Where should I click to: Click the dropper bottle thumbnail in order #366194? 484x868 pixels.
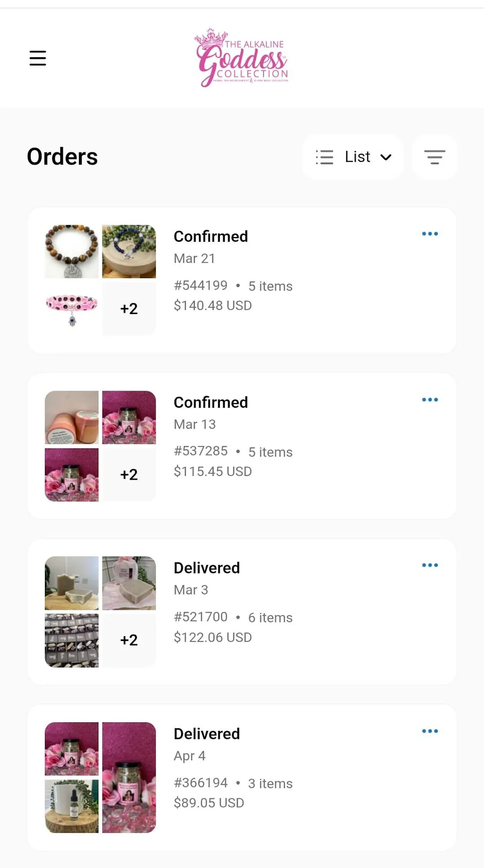click(x=72, y=806)
